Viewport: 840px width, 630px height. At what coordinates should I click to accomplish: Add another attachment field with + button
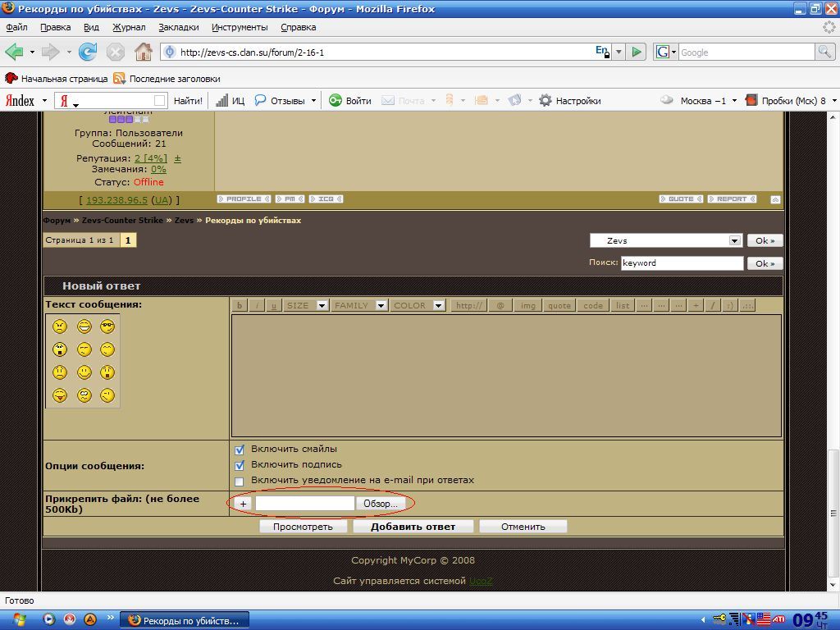(x=243, y=504)
